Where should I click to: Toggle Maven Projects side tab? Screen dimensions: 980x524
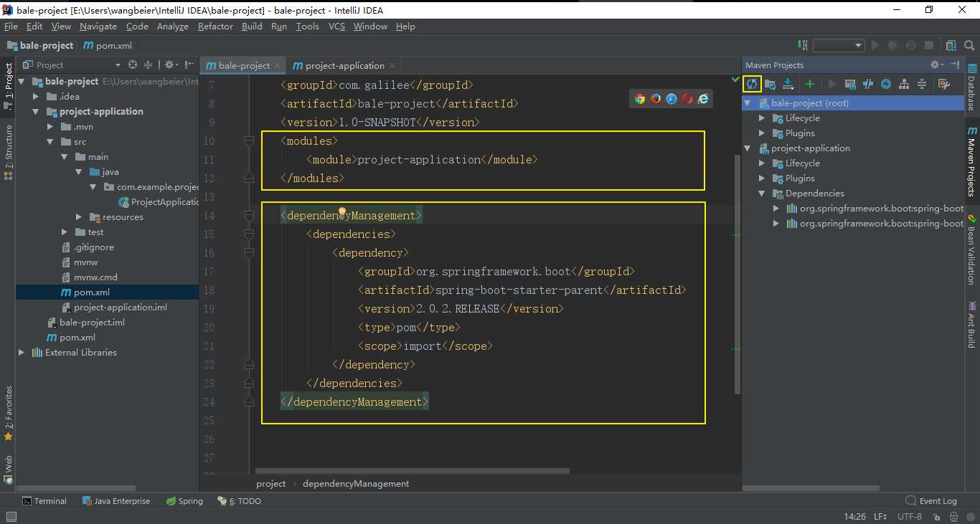click(972, 163)
